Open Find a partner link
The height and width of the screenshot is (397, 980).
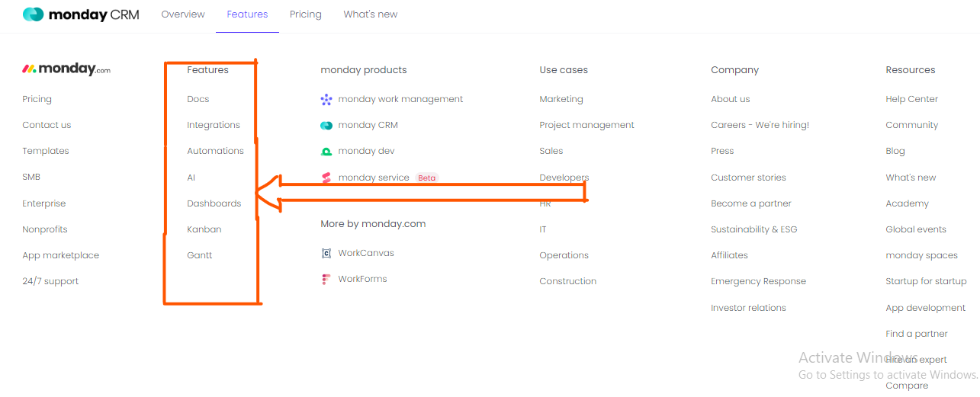click(917, 334)
